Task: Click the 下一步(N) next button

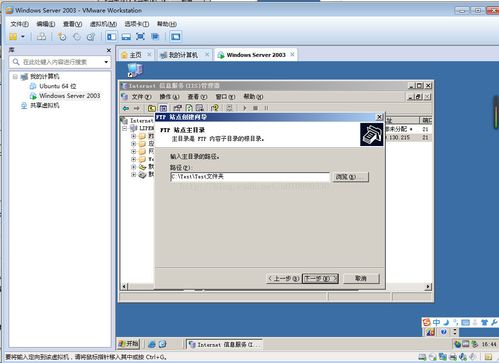Action: point(320,278)
